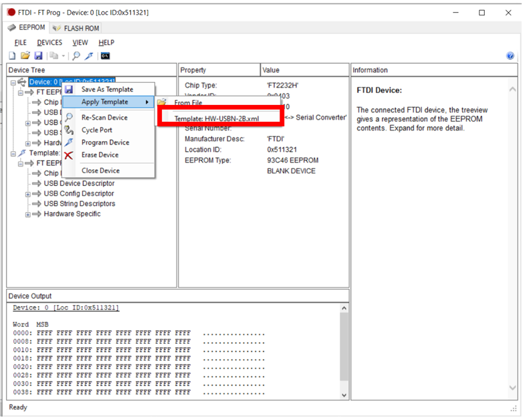Click the Chip Type: property label
This screenshot has height=420, width=527.
[201, 86]
